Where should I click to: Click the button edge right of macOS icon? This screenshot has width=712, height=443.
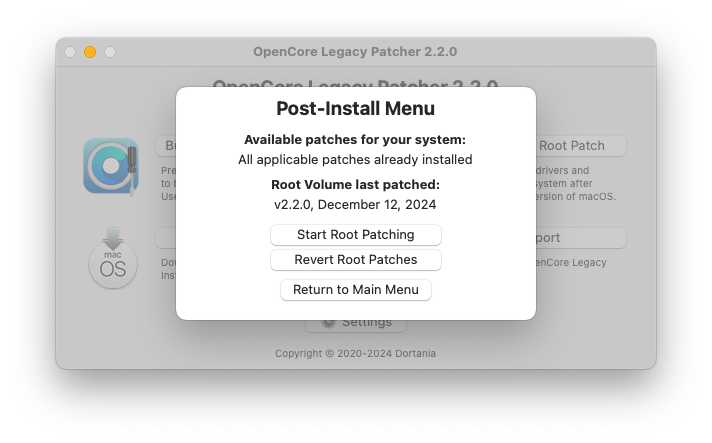tap(166, 238)
